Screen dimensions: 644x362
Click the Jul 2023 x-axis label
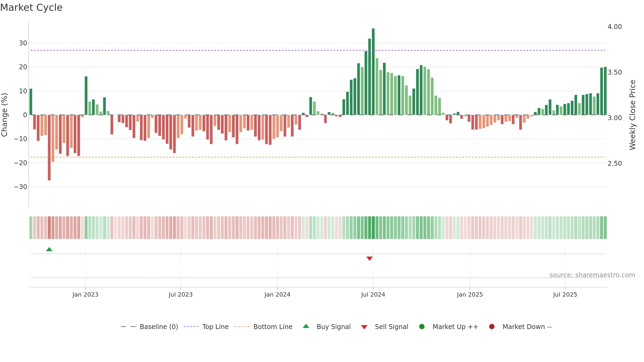pyautogui.click(x=181, y=294)
